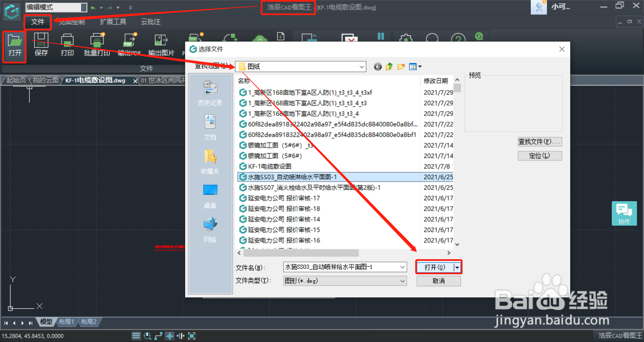Click the GstarCAD application logo icon
The width and height of the screenshot is (644, 342).
(x=12, y=12)
